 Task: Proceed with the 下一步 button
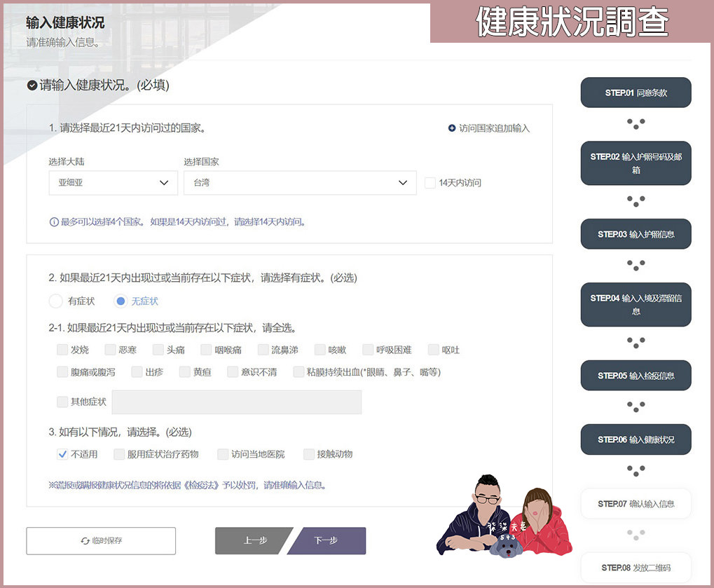(328, 541)
